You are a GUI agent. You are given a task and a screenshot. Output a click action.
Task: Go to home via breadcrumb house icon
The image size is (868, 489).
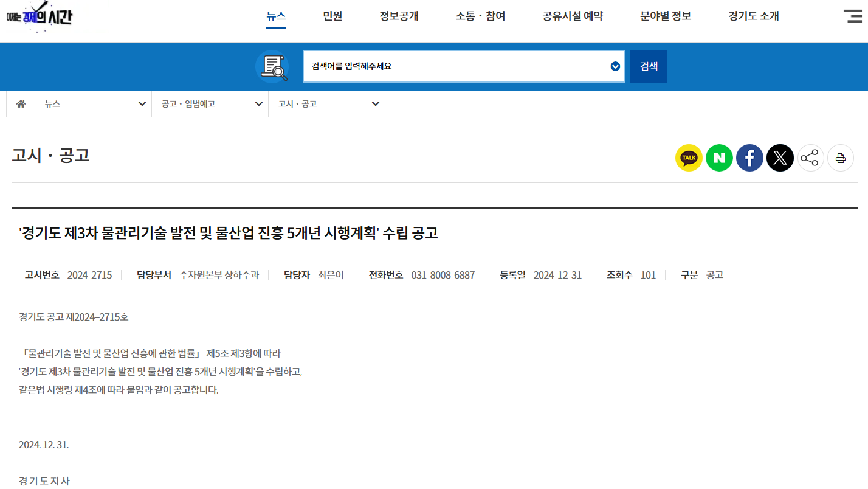point(21,104)
